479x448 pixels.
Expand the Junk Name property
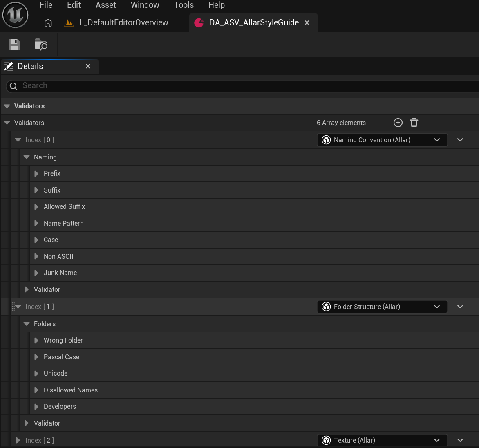click(36, 273)
